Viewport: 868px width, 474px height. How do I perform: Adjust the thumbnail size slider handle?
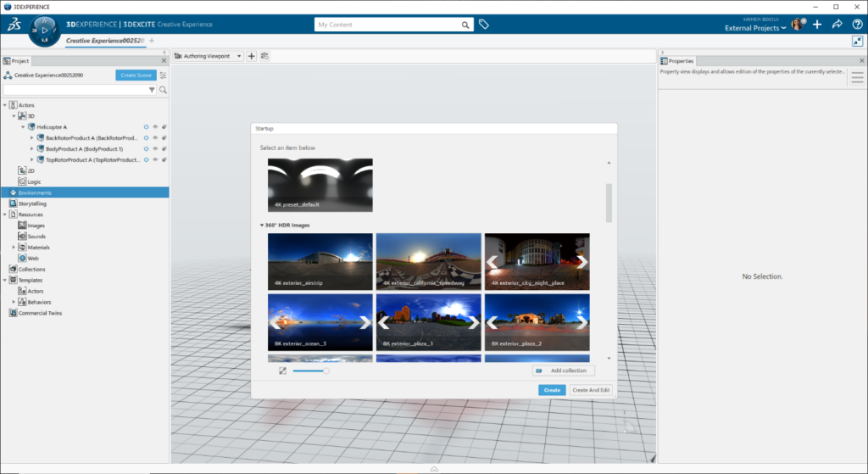pos(326,371)
